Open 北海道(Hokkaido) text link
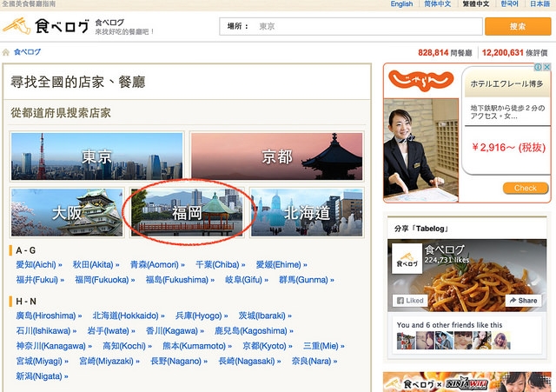 (129, 316)
